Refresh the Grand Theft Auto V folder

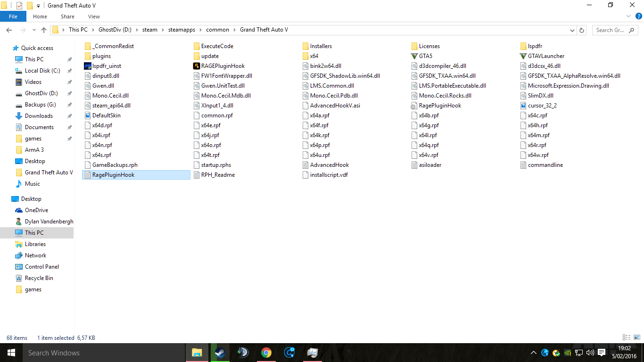pyautogui.click(x=582, y=30)
